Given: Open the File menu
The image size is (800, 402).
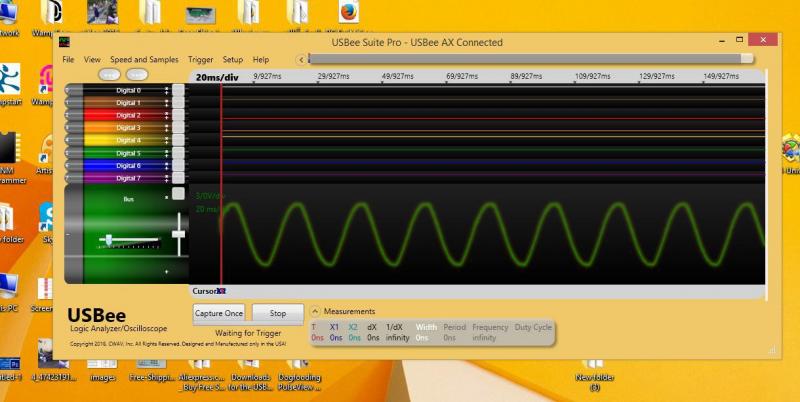Looking at the screenshot, I should click(x=68, y=60).
